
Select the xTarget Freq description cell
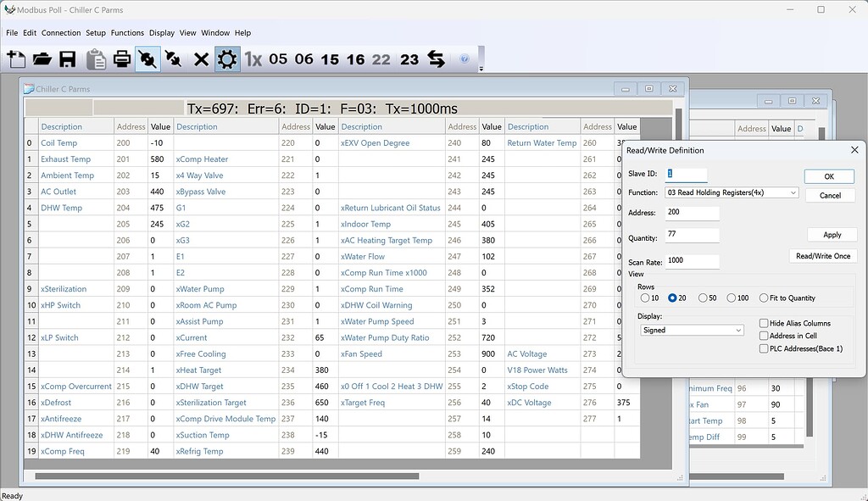[392, 403]
